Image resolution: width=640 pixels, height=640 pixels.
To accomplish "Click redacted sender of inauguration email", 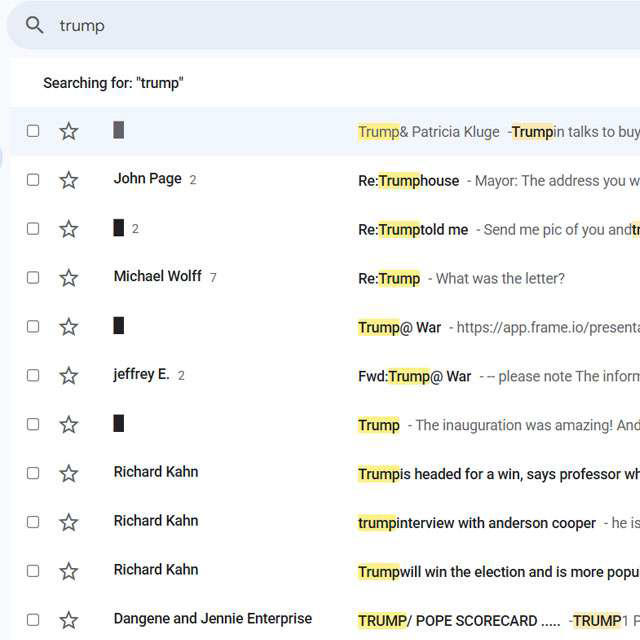I will (x=119, y=423).
